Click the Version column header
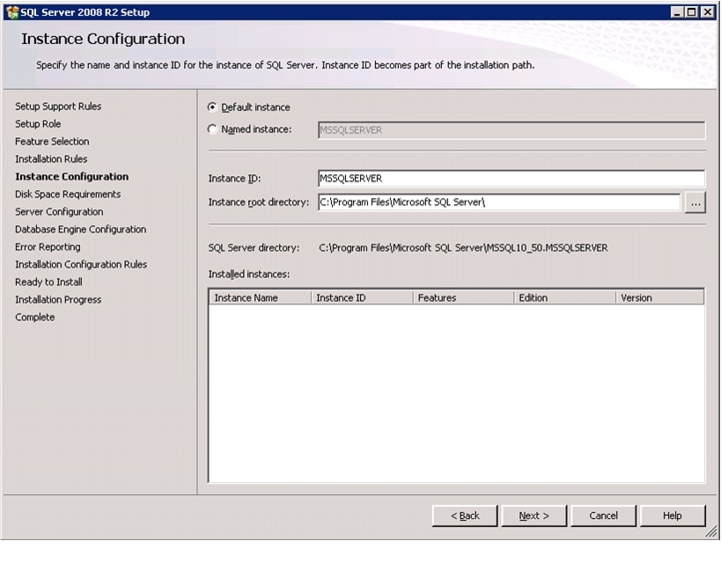 pos(659,298)
